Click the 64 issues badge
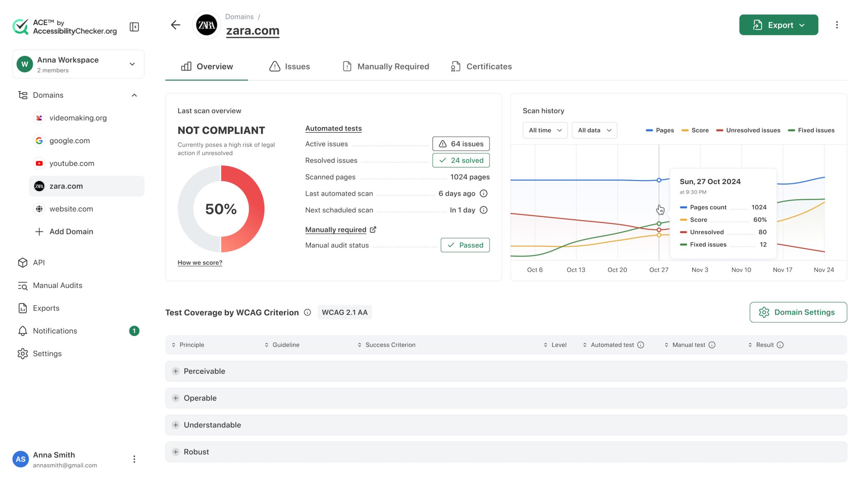This screenshot has height=486, width=868. pos(461,144)
